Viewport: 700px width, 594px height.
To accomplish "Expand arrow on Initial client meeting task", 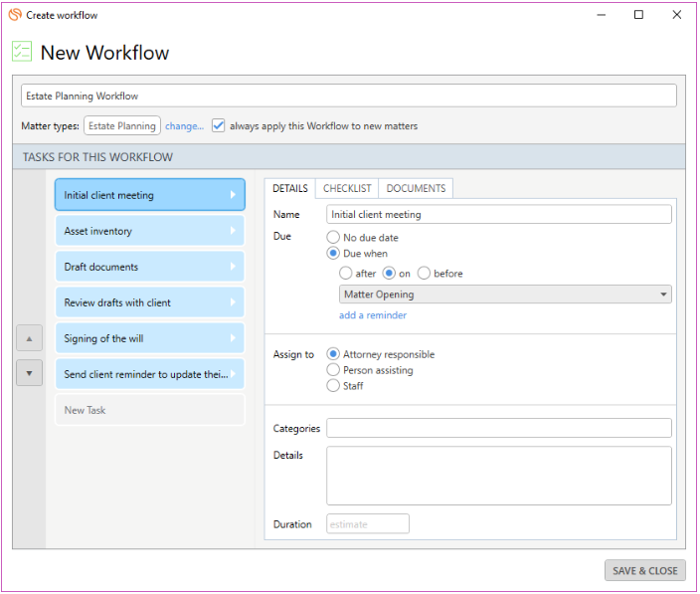I will [233, 195].
